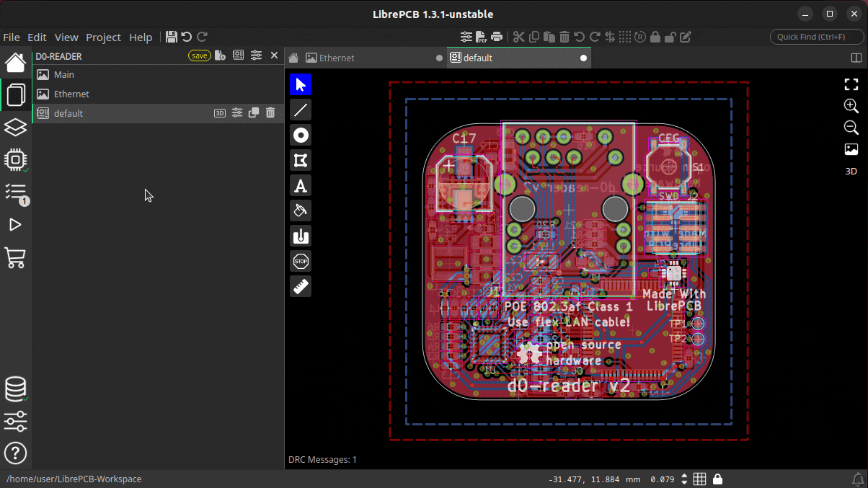Open the Project menu

(104, 37)
